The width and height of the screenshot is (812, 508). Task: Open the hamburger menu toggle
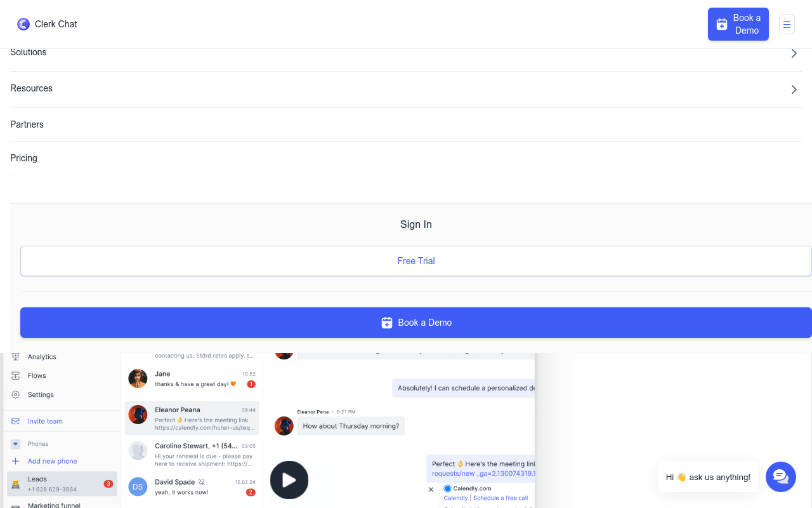click(787, 23)
